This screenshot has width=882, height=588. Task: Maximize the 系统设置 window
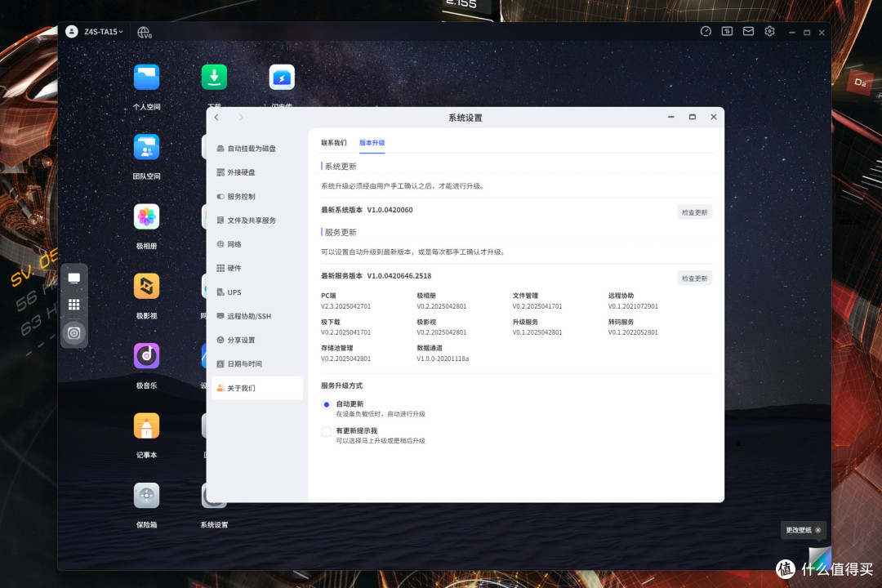(693, 117)
